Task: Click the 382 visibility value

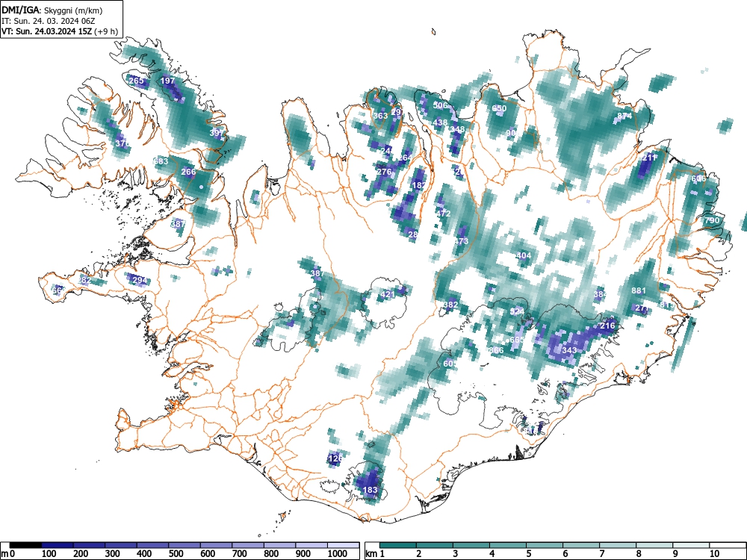Action: pyautogui.click(x=450, y=305)
